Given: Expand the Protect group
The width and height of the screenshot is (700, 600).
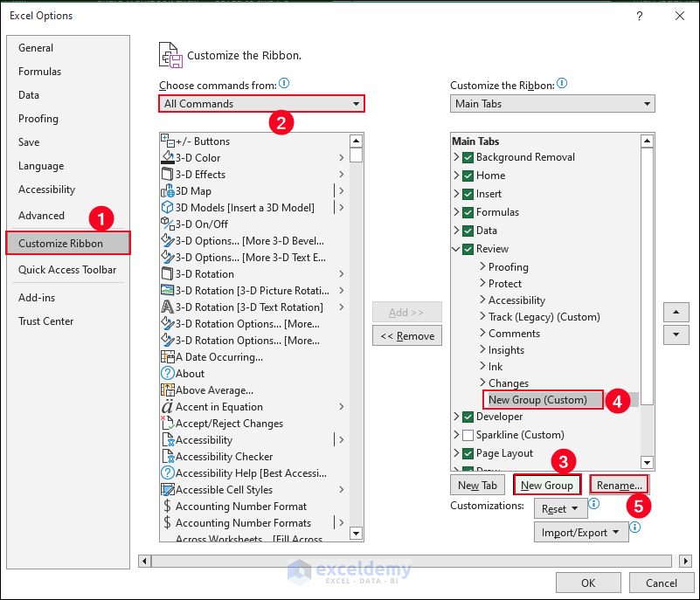Looking at the screenshot, I should [x=482, y=283].
